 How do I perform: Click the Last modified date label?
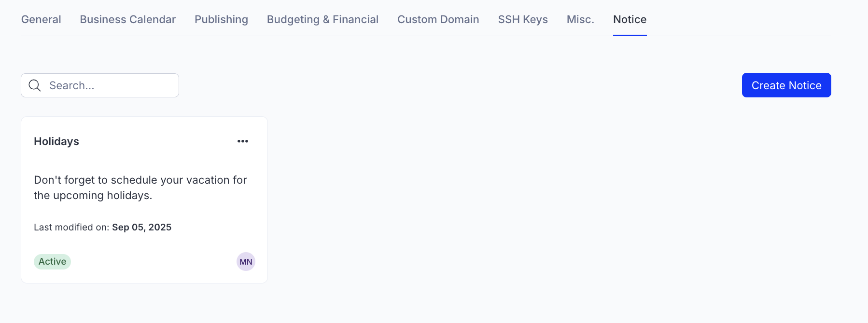coord(102,227)
